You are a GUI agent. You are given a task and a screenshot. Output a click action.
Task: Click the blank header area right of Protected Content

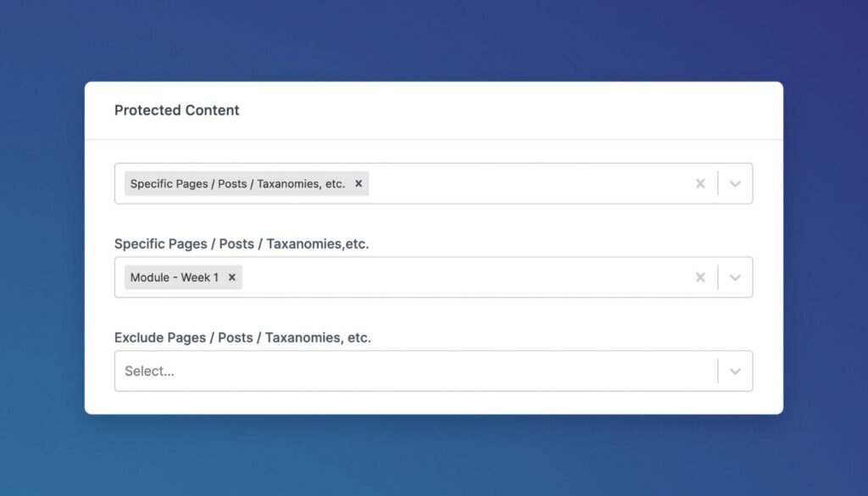[x=509, y=110]
